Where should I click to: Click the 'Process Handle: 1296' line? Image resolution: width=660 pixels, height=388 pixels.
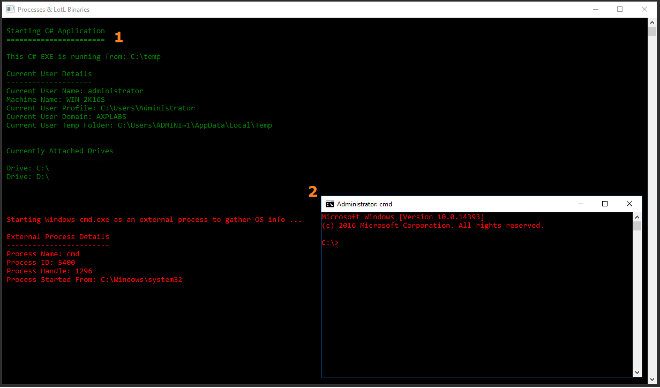pyautogui.click(x=49, y=271)
